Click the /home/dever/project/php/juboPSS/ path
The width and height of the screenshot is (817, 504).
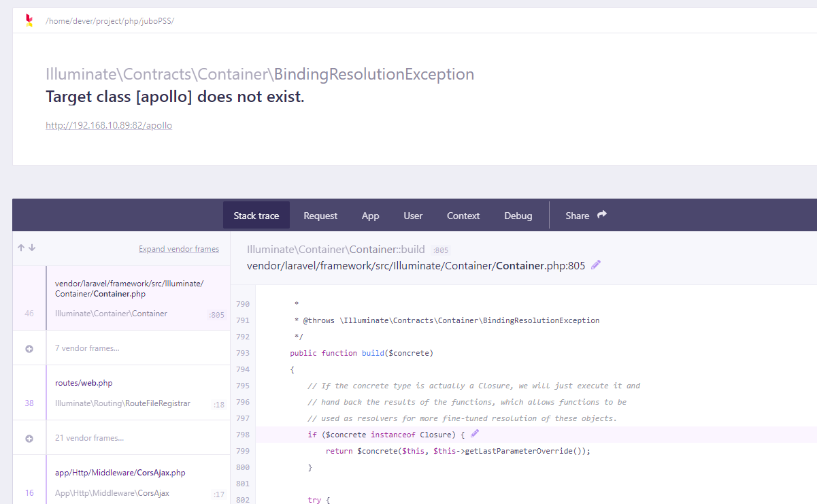click(110, 20)
